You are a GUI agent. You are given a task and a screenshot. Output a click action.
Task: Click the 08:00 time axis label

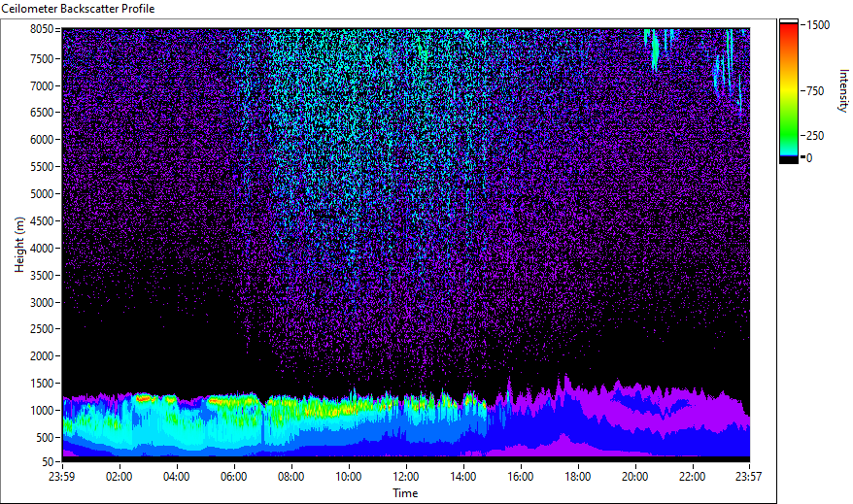[x=291, y=477]
